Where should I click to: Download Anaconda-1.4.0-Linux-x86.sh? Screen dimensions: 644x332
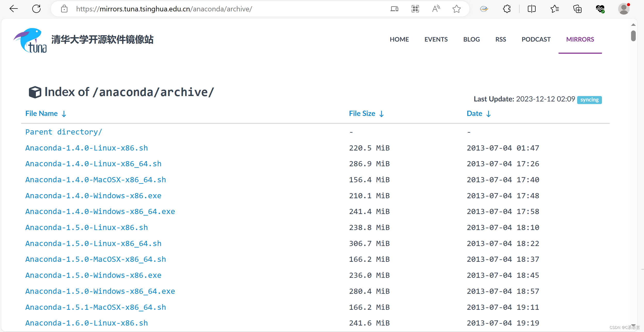pyautogui.click(x=86, y=148)
